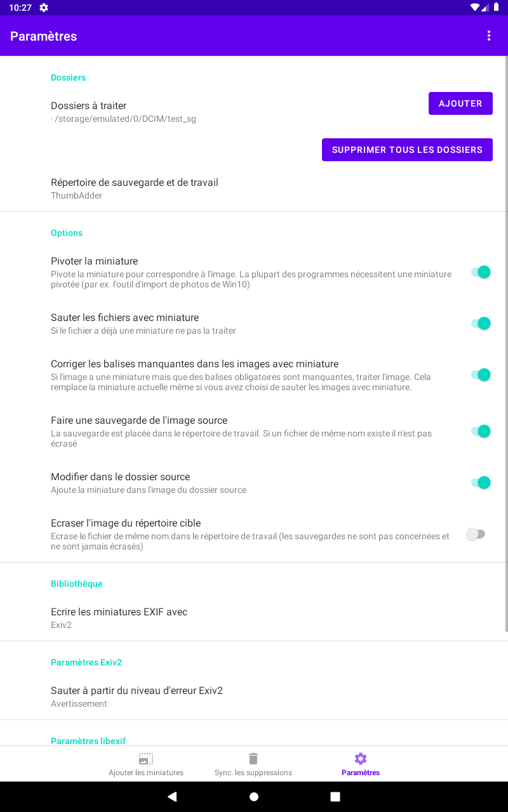
Task: Tap the settings gear in status bar
Action: click(x=44, y=8)
